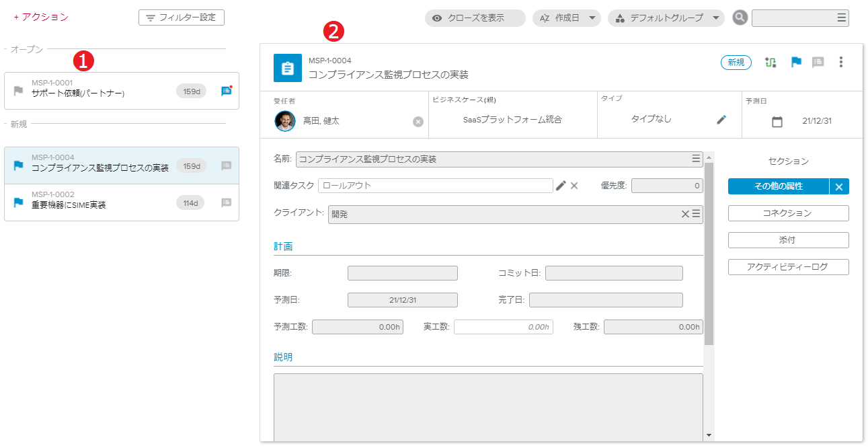Open the クライアント field list menu
This screenshot has height=448, width=868.
point(697,214)
